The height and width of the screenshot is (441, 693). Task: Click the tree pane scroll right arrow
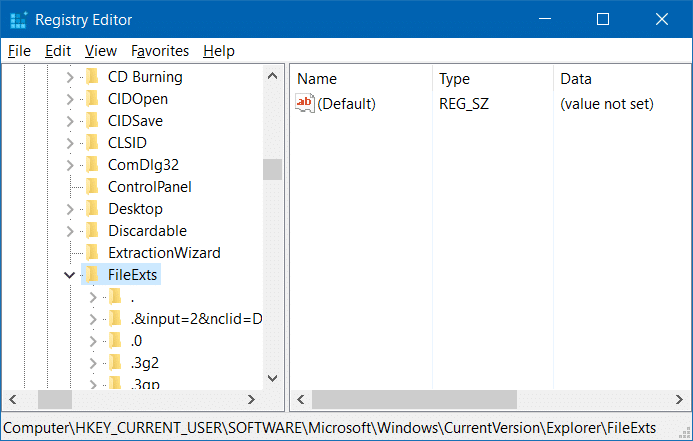coord(251,400)
